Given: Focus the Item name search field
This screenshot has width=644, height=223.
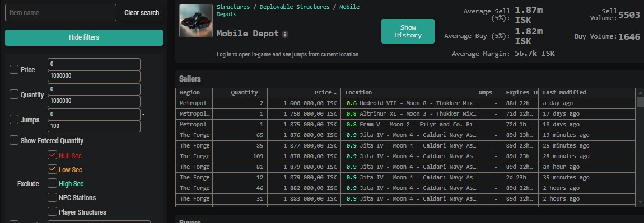Looking at the screenshot, I should 61,13.
